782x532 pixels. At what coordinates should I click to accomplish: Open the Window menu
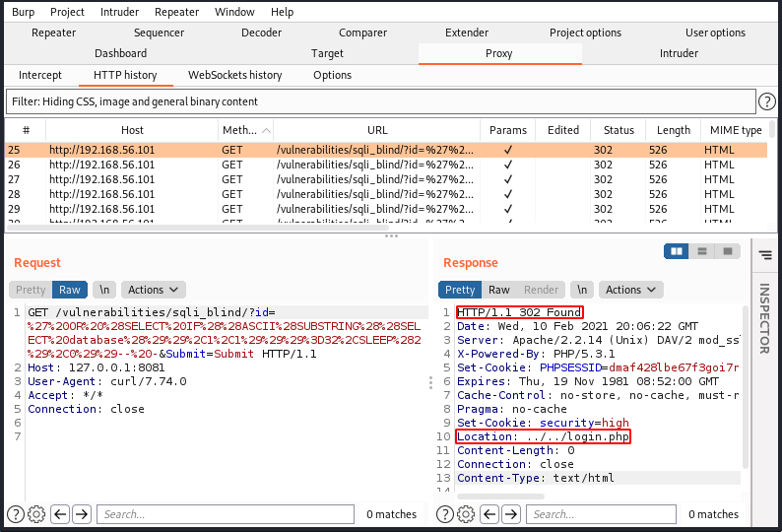tap(234, 12)
